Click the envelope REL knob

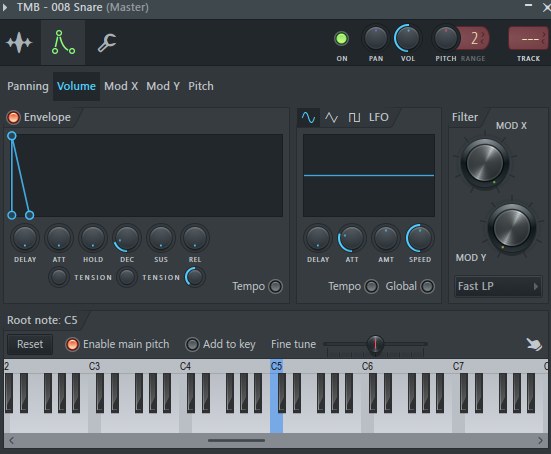point(195,238)
